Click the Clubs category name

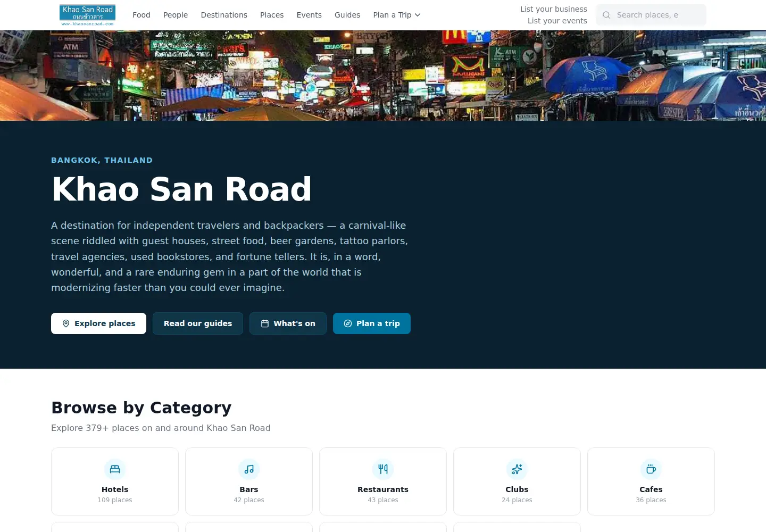[517, 489]
